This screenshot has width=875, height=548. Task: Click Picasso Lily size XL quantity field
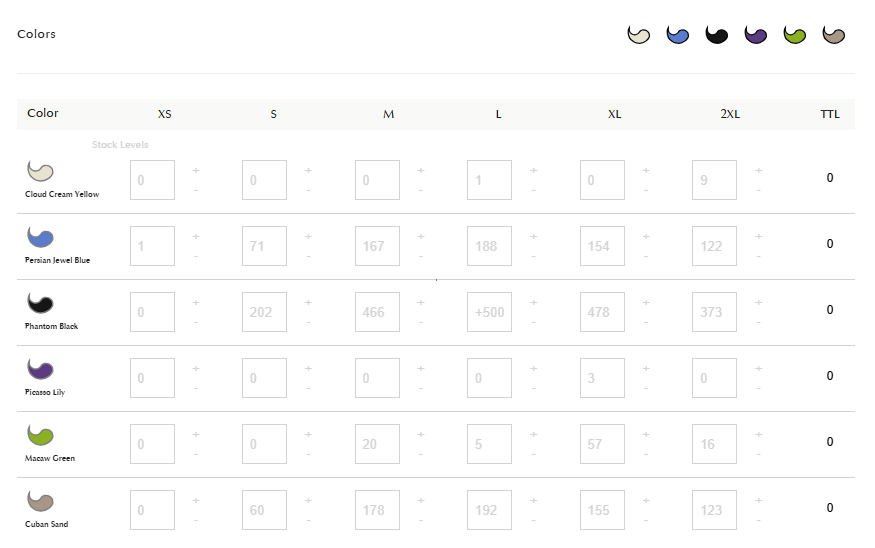tap(602, 378)
